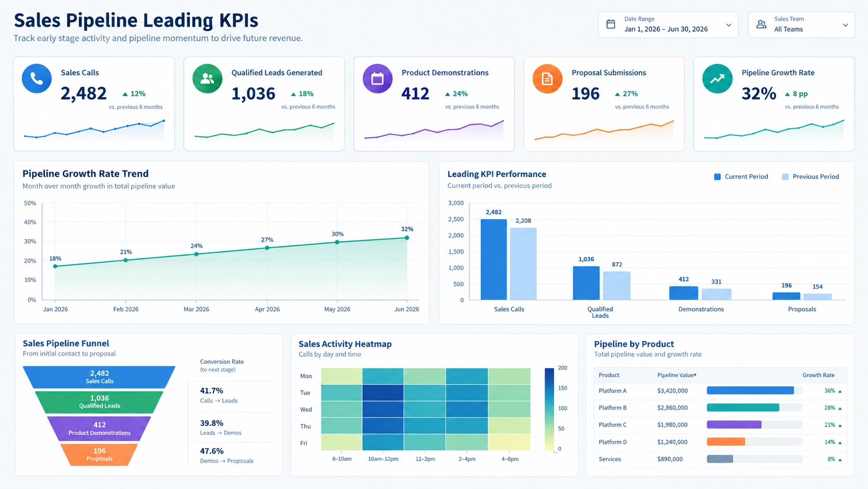Click the Sales Calls card sparkline
This screenshot has width=868, height=489.
pyautogui.click(x=94, y=129)
